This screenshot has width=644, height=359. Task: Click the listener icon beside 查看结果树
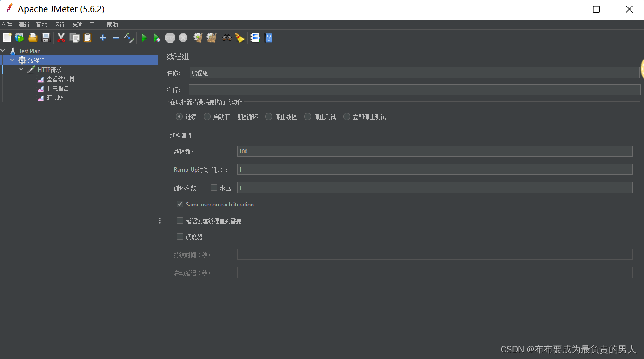coord(41,80)
